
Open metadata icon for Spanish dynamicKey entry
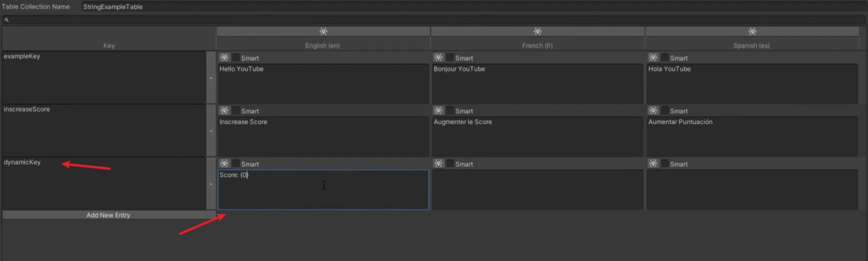654,163
